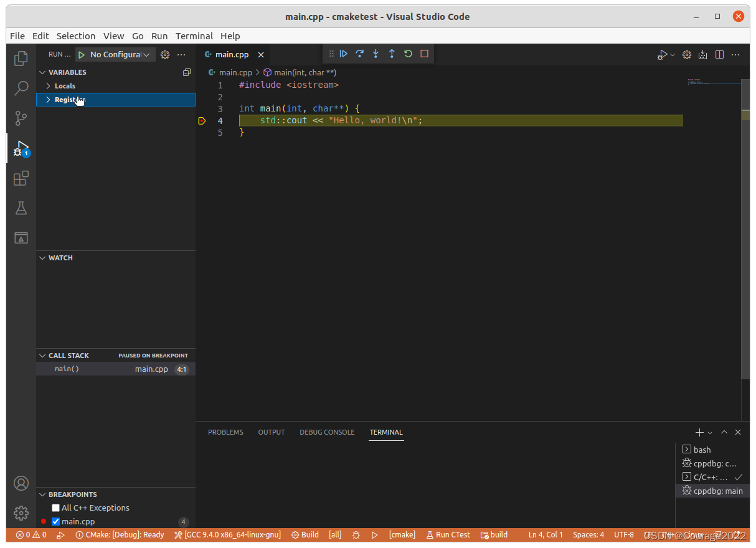Viewport: 756px width, 548px height.
Task: Step out in debug toolbar
Action: pyautogui.click(x=392, y=54)
